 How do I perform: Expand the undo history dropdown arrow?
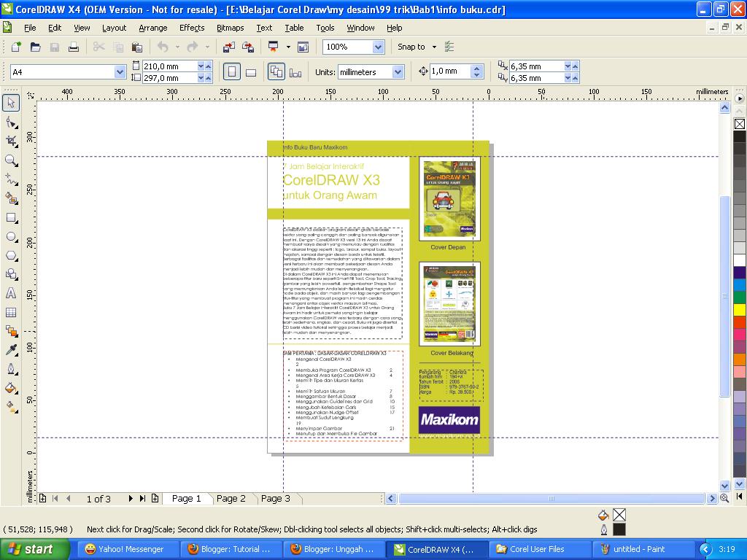(177, 47)
